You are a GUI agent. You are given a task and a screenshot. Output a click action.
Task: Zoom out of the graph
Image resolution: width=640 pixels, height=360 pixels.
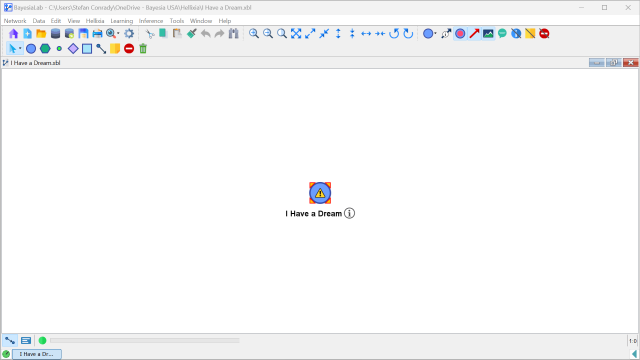pos(268,33)
